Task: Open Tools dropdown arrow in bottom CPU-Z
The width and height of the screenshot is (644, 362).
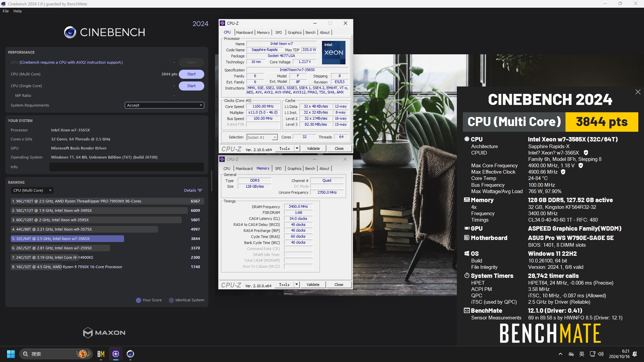Action: 297,285
